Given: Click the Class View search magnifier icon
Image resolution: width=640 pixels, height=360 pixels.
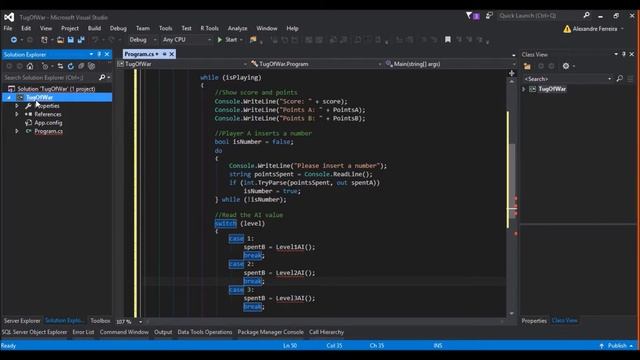Looking at the screenshot, I should coord(620,78).
